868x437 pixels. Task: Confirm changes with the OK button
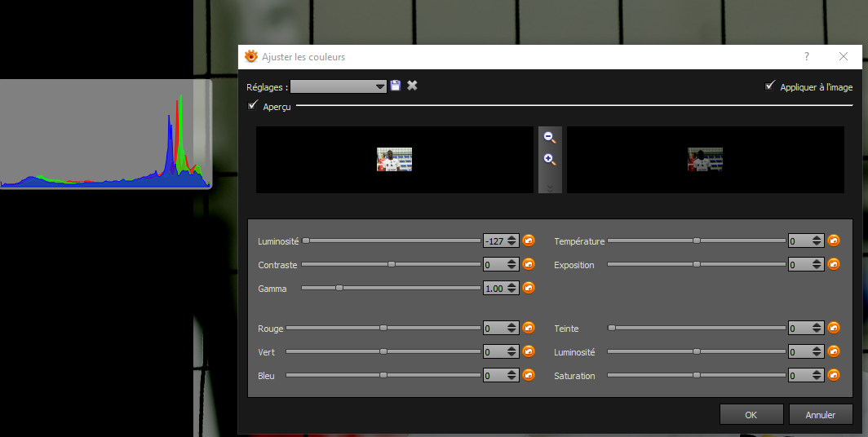[x=751, y=414]
